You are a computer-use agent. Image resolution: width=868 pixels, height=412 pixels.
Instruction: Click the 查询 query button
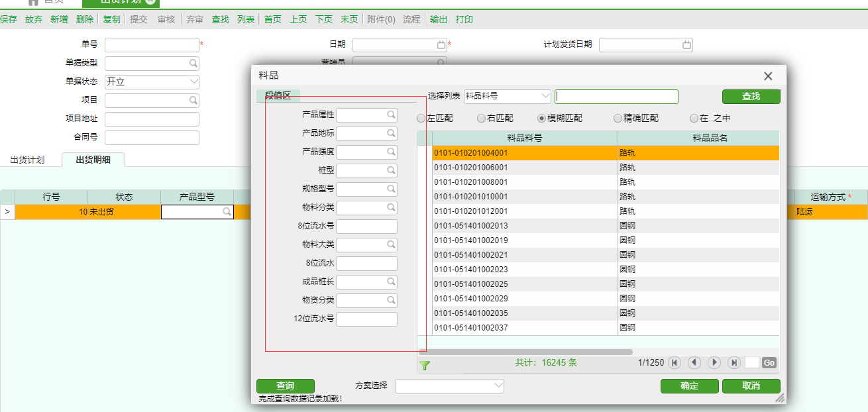286,386
